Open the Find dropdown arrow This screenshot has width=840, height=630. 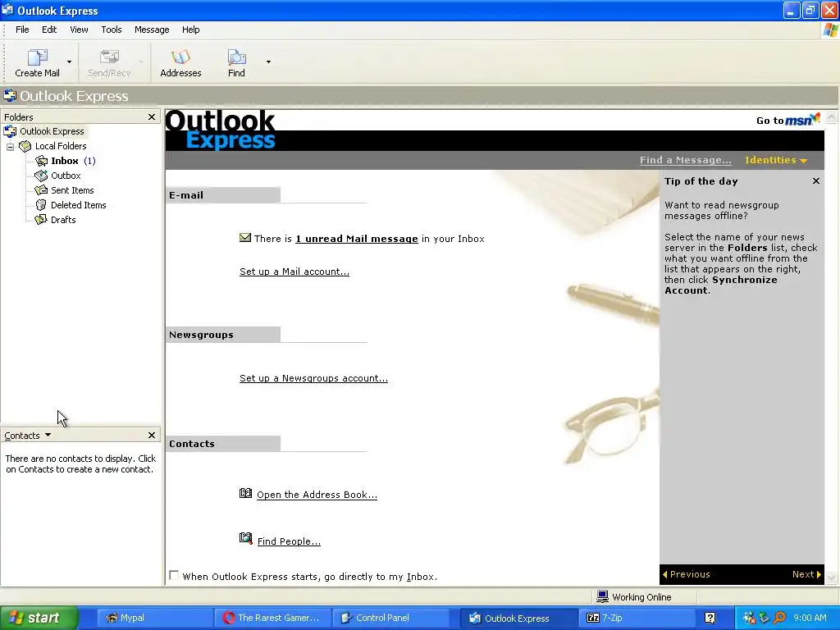click(x=268, y=62)
